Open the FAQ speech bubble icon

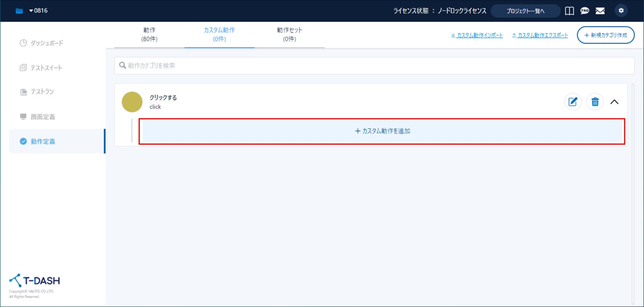585,11
